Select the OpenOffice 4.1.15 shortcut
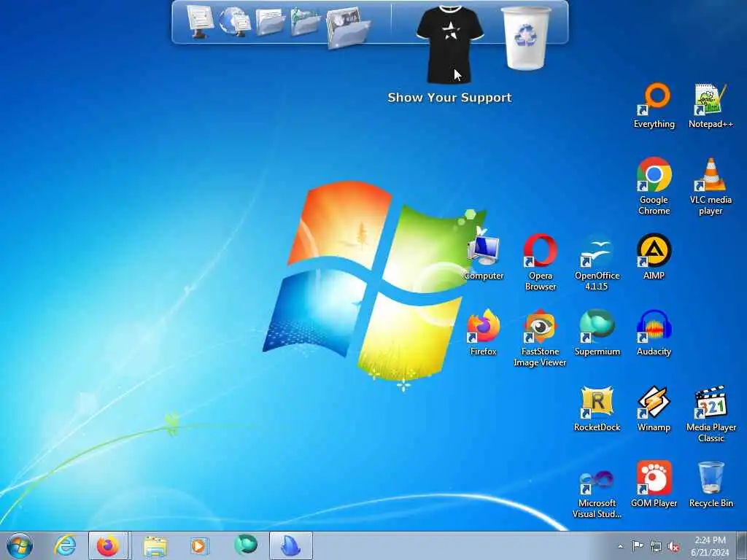The image size is (747, 560). pyautogui.click(x=597, y=262)
